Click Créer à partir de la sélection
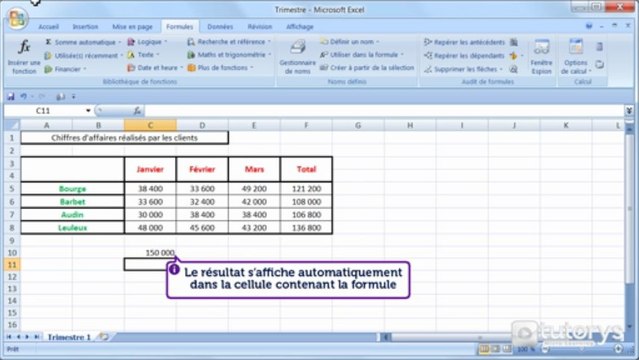The image size is (639, 360). click(367, 68)
